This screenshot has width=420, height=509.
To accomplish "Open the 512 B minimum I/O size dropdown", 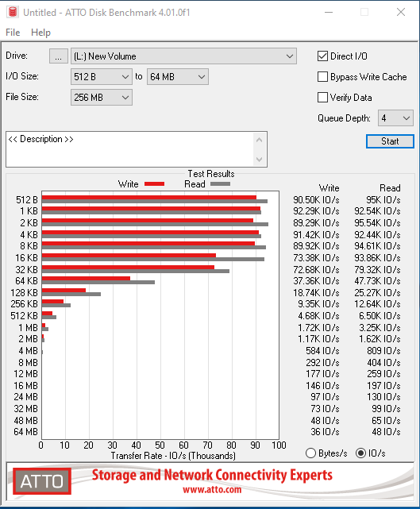I will pyautogui.click(x=102, y=77).
